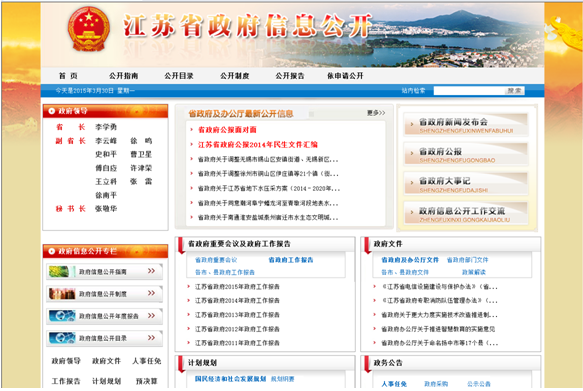The height and width of the screenshot is (391, 583).
Task: Focus the 站内检索 search input field
Action: pos(469,91)
